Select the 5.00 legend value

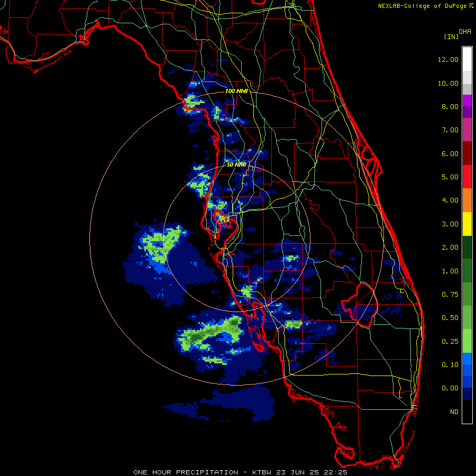450,177
